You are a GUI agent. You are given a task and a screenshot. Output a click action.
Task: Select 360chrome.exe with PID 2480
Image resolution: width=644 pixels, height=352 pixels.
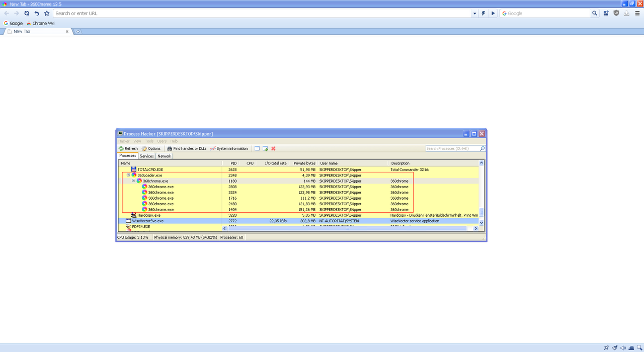click(x=299, y=204)
